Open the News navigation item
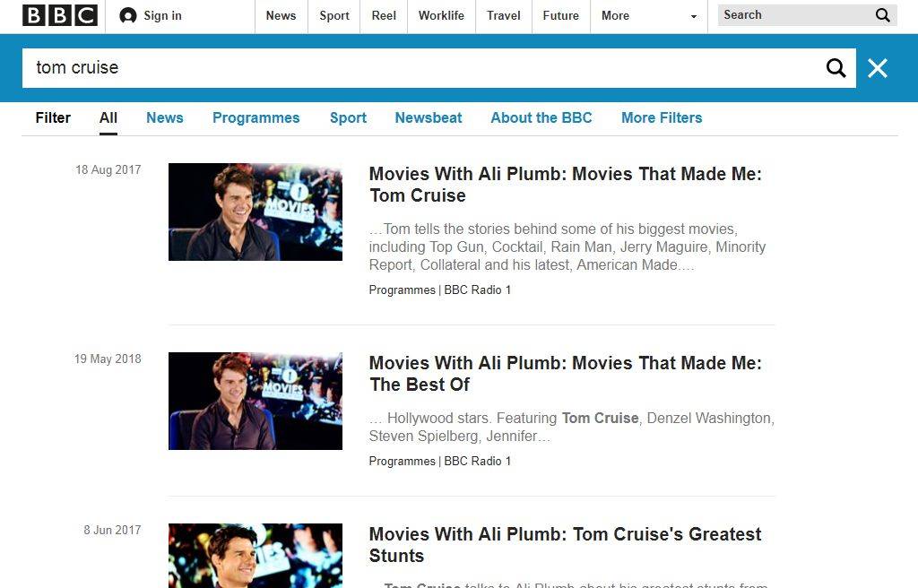 point(281,16)
